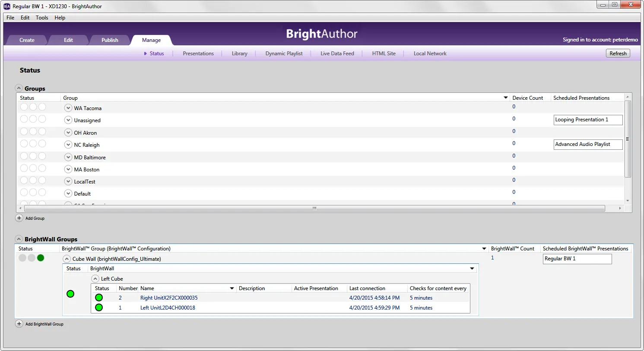Click the Groups list horizontal scrollbar thumb
Screen dimensions: 644x351
pos(314,208)
